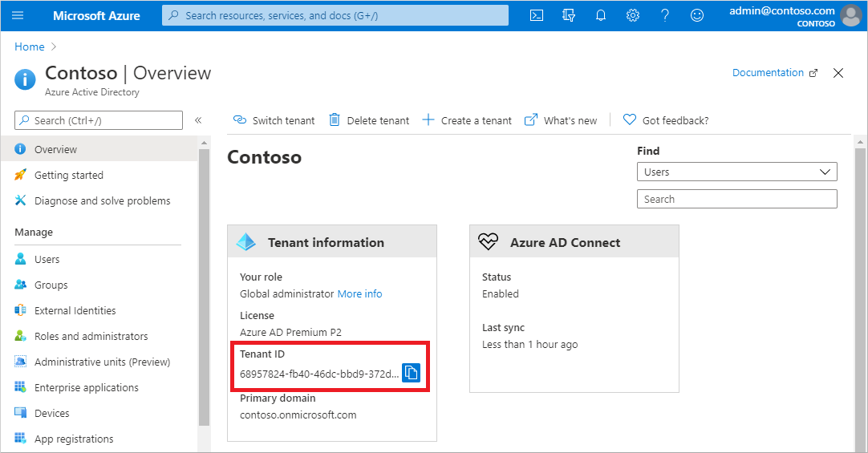Screen dimensions: 868x453
Task: Expand the Find Users dropdown
Action: pos(736,172)
